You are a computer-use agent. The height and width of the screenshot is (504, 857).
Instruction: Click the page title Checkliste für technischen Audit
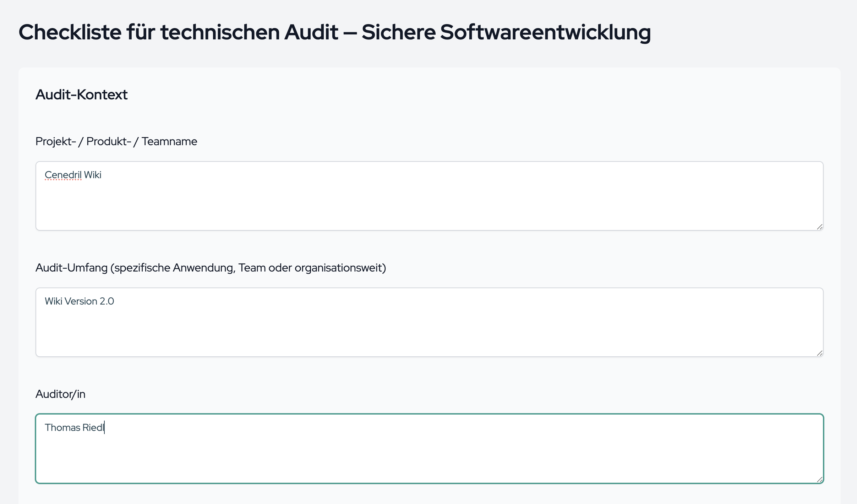click(x=334, y=32)
